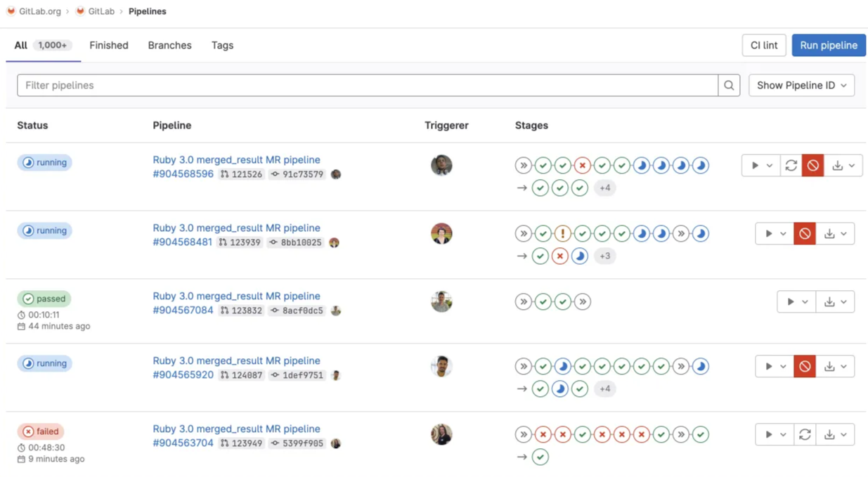Switch to the Tags tab
Image resolution: width=868 pixels, height=477 pixels.
pos(221,45)
